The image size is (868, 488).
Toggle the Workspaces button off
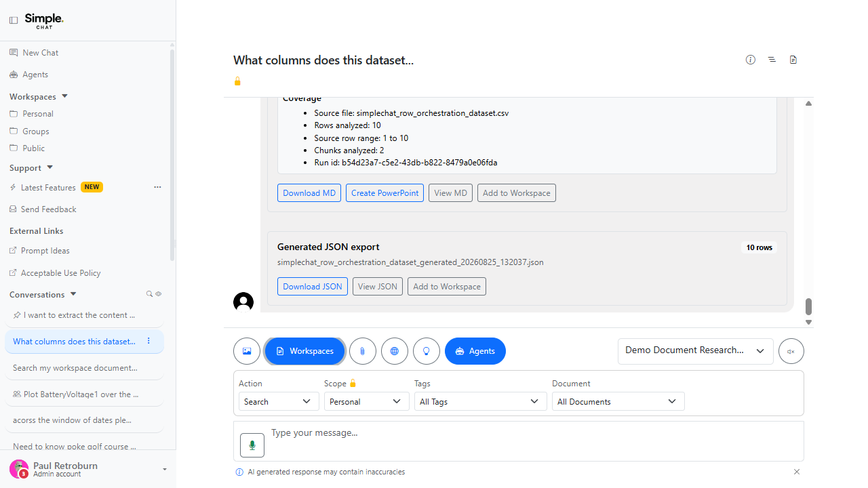pyautogui.click(x=305, y=351)
